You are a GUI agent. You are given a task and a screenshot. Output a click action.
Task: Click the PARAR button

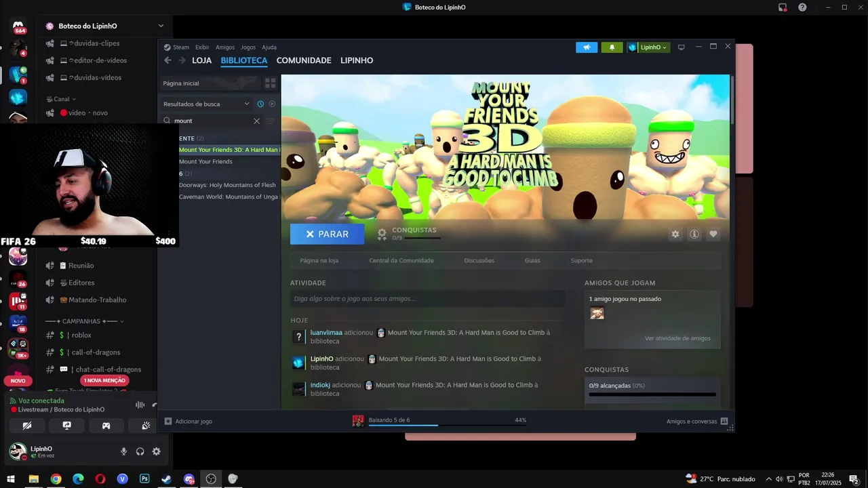327,234
